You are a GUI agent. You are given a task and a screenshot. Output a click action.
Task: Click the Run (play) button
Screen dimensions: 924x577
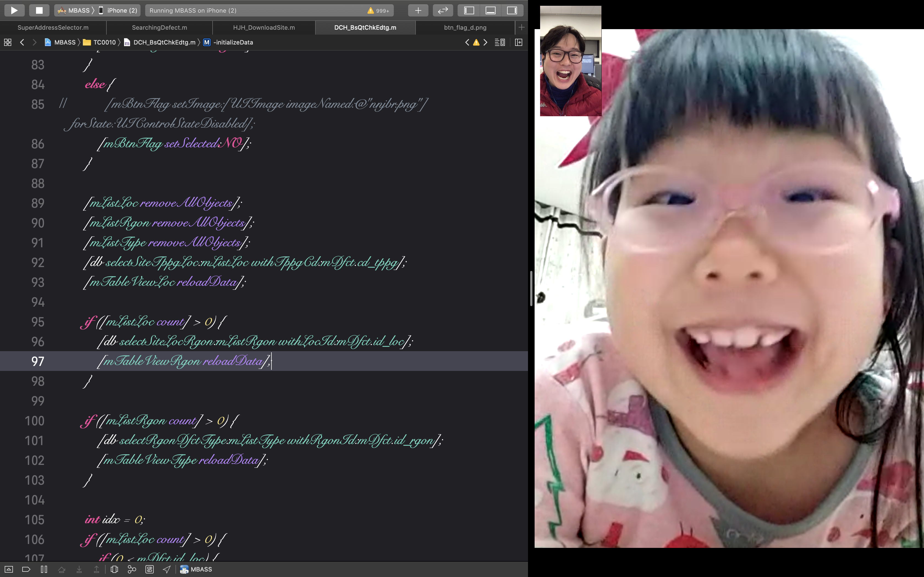pyautogui.click(x=14, y=10)
